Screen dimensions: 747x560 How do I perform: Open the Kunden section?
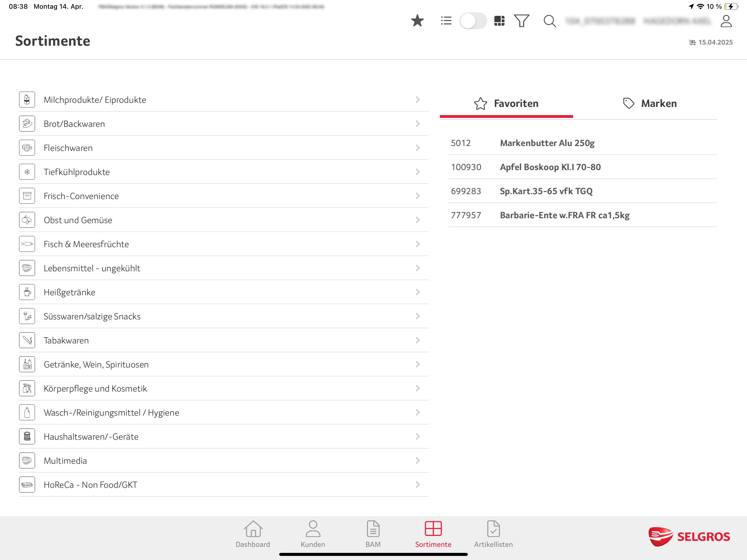pyautogui.click(x=313, y=534)
